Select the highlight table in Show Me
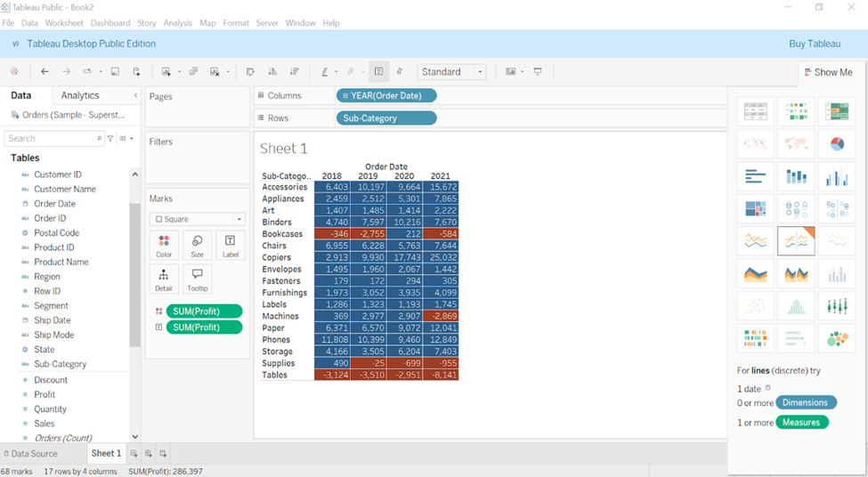This screenshot has width=868, height=477. point(837,112)
